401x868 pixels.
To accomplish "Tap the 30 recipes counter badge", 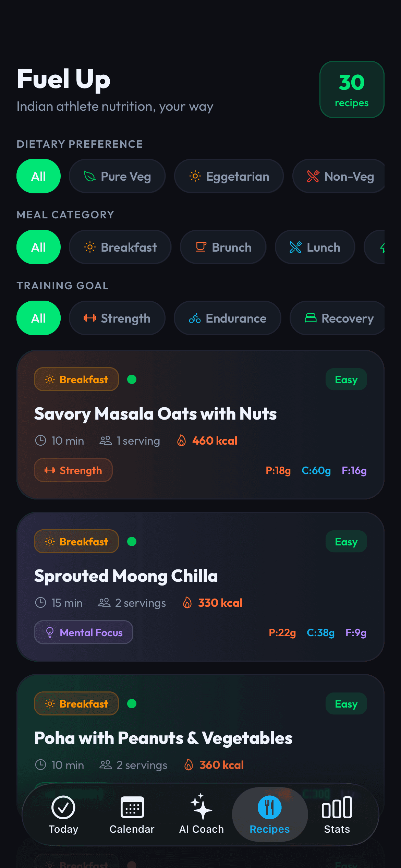I will pyautogui.click(x=352, y=89).
